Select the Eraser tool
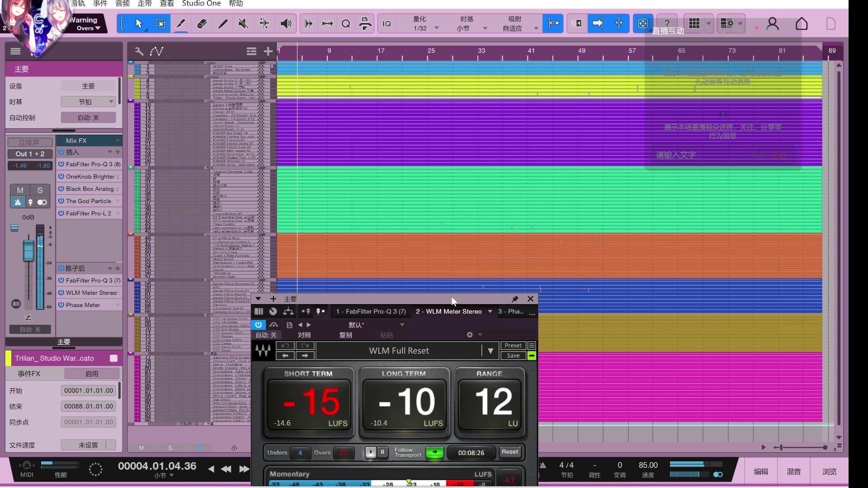The height and width of the screenshot is (488, 868). click(202, 23)
